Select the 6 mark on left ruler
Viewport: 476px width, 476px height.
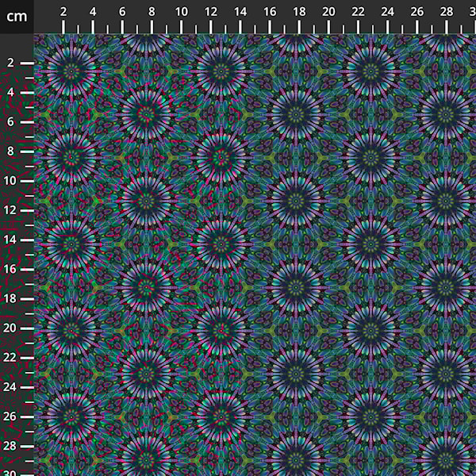click(x=11, y=121)
